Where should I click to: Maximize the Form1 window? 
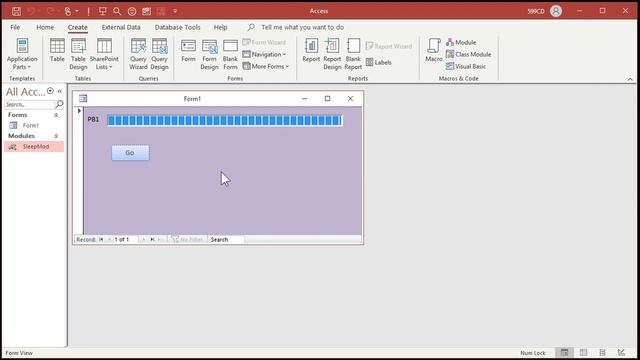pyautogui.click(x=327, y=98)
